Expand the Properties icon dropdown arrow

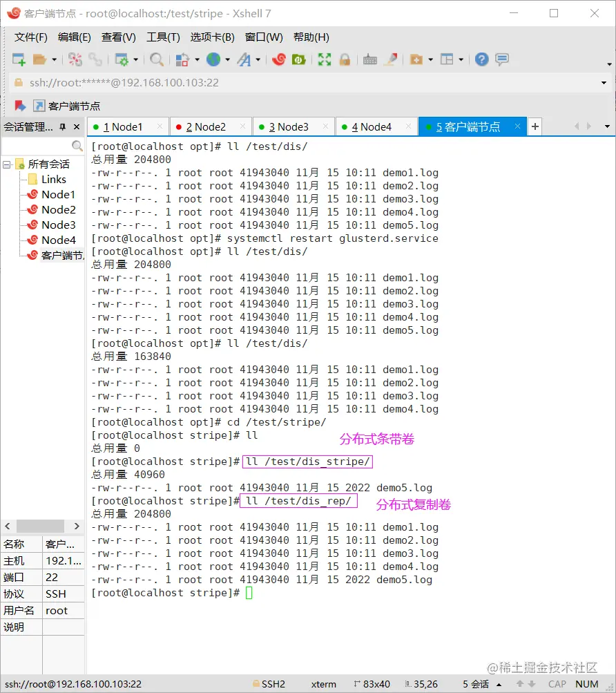pyautogui.click(x=135, y=59)
